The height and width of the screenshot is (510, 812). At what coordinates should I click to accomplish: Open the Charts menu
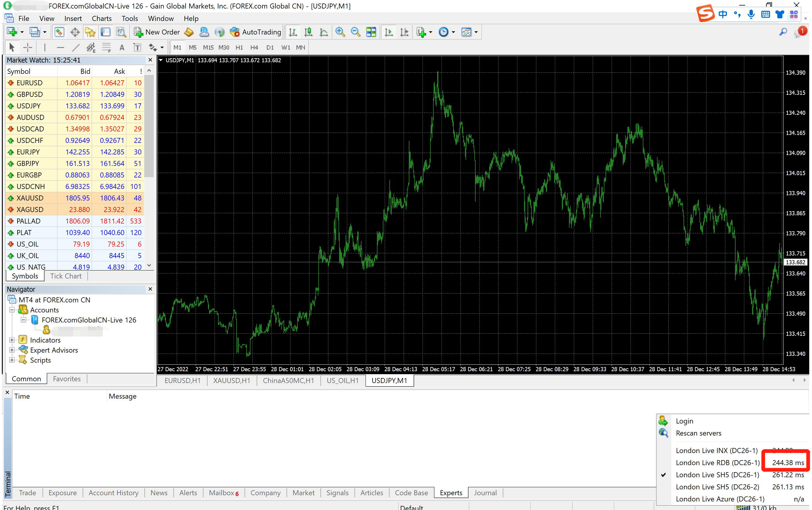(x=102, y=18)
